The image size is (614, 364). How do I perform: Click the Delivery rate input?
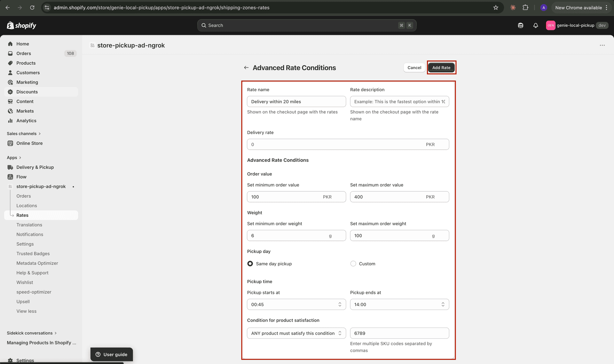tap(348, 144)
